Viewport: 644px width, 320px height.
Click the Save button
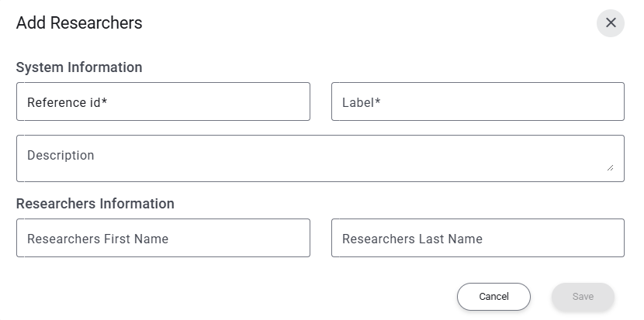583,297
